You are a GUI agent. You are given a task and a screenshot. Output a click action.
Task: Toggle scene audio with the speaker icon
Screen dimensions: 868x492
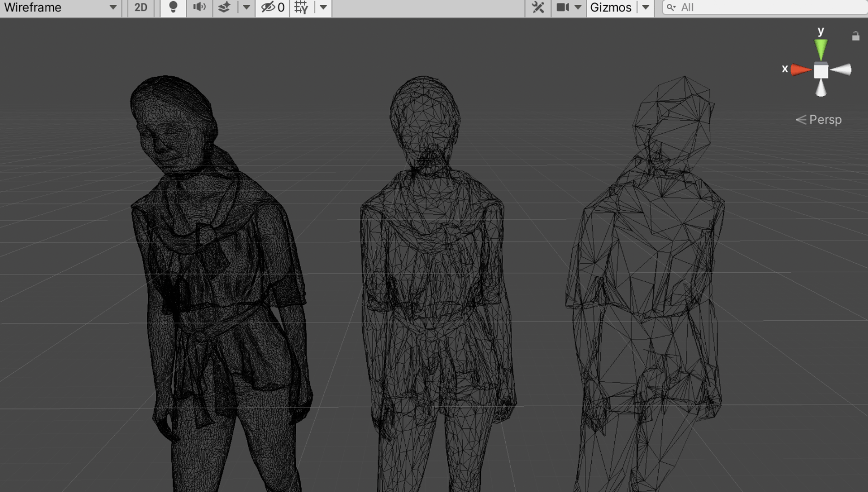[199, 7]
